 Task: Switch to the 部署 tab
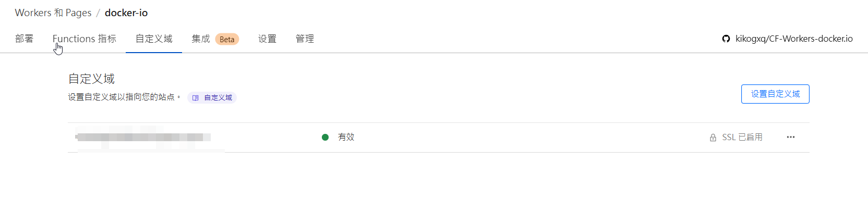(x=25, y=39)
